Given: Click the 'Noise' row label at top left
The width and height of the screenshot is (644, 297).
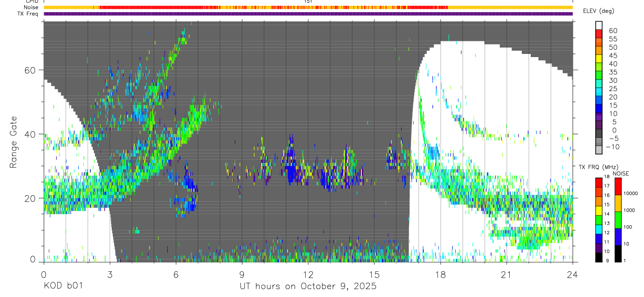Looking at the screenshot, I should [30, 7].
